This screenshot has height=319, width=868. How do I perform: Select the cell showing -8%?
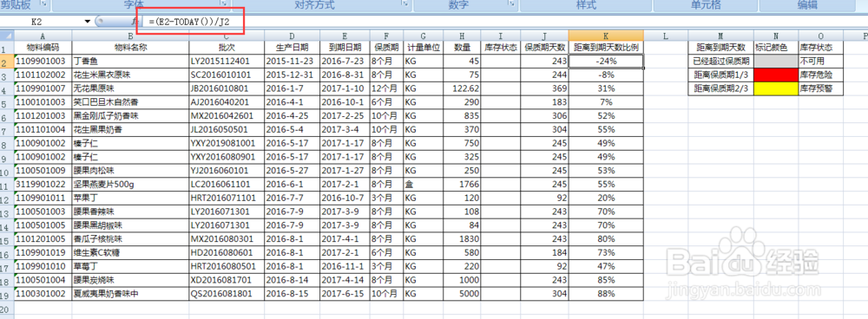pos(606,75)
